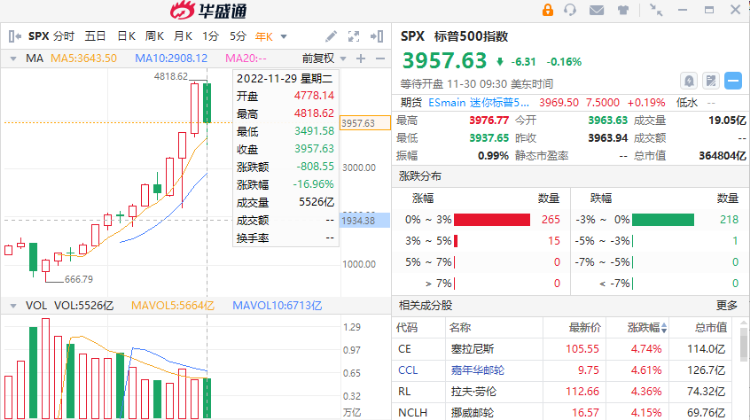The image size is (750, 420).
Task: Click the 名称 column header
Action: click(460, 328)
